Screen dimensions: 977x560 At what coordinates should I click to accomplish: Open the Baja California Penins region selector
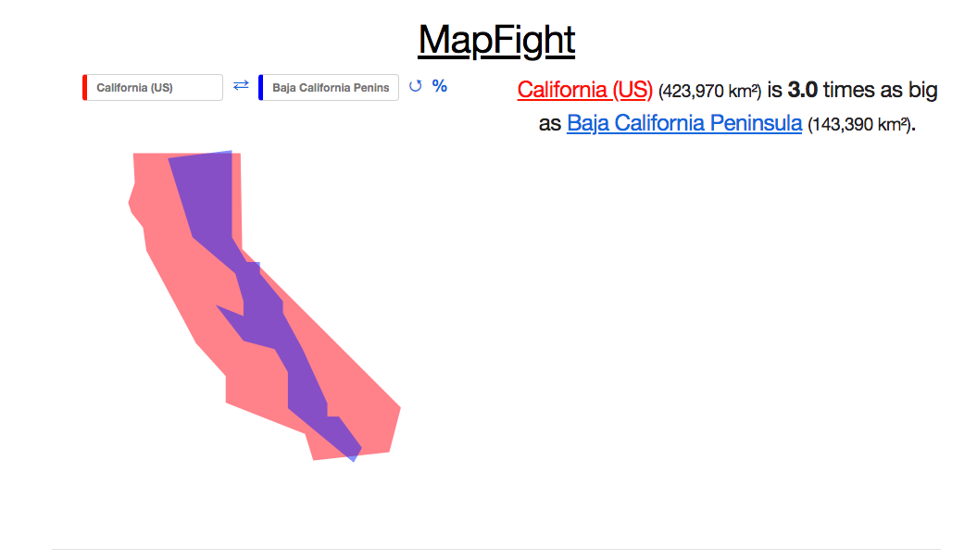pyautogui.click(x=329, y=86)
